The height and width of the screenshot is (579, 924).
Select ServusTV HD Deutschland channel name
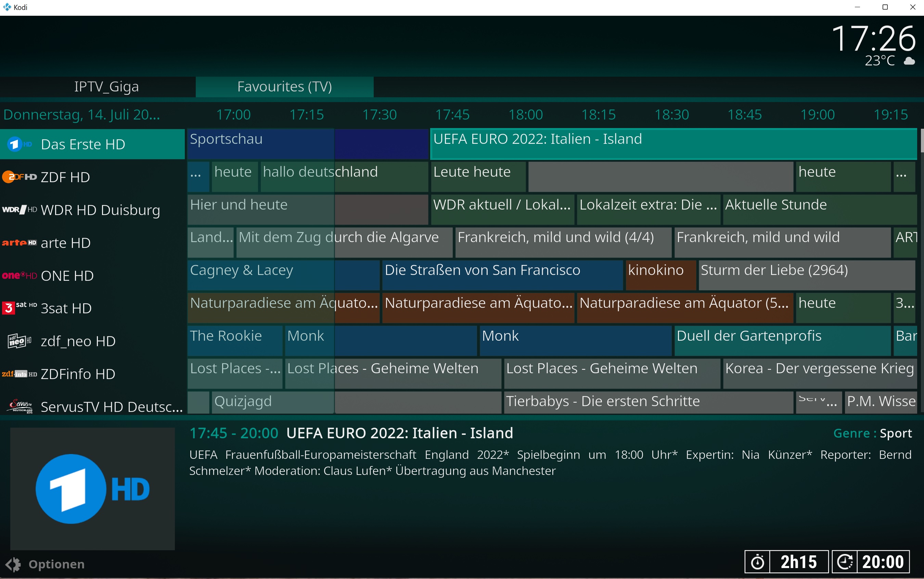click(x=112, y=407)
